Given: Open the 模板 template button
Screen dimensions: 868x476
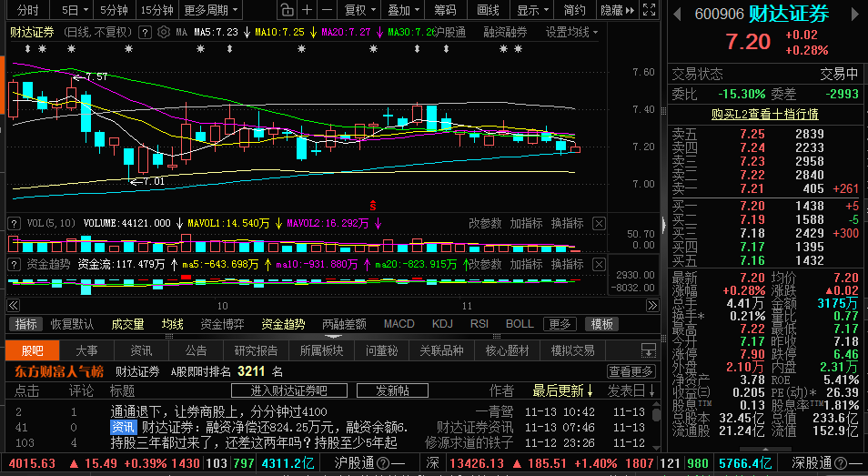Looking at the screenshot, I should pos(601,324).
